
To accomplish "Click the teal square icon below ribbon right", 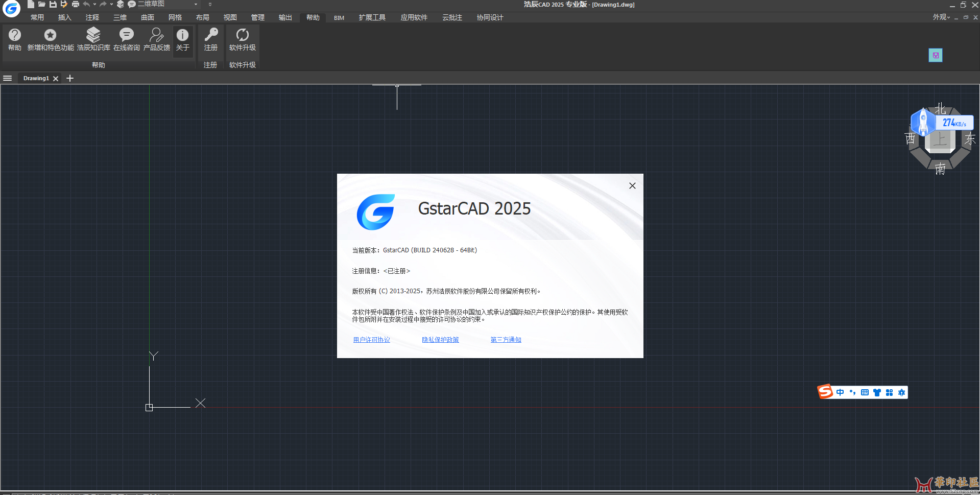I will click(936, 55).
